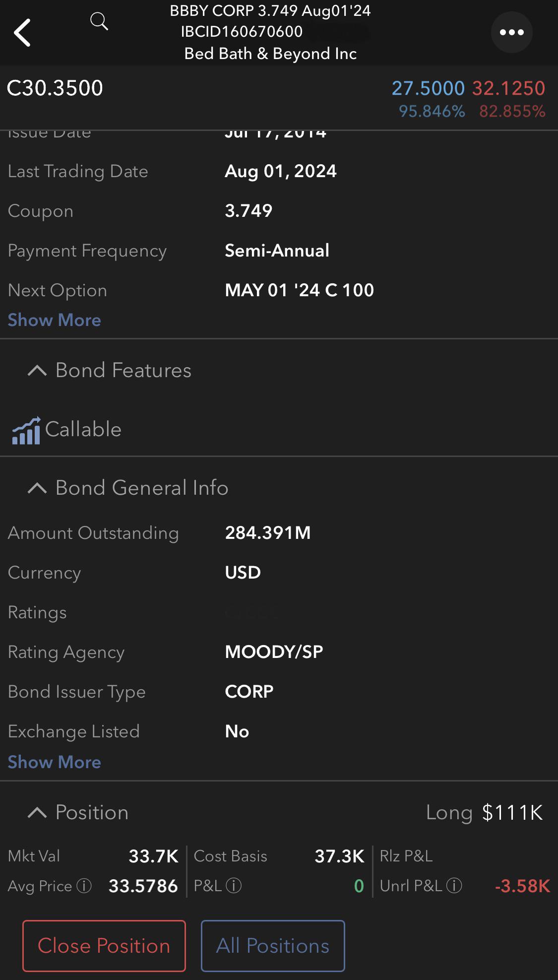Tap the back arrow icon
The width and height of the screenshot is (558, 980).
[23, 33]
